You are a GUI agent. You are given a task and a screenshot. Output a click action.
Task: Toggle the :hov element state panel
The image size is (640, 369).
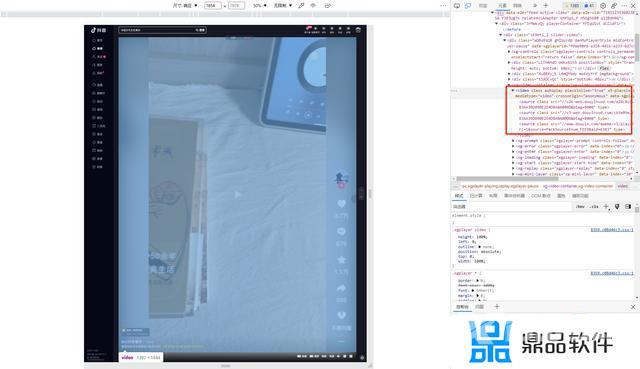pos(580,207)
